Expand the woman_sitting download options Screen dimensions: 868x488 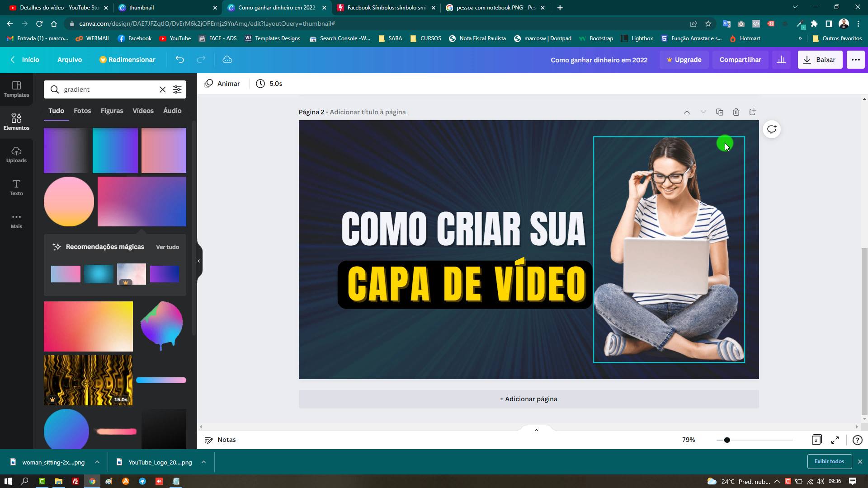click(x=97, y=462)
